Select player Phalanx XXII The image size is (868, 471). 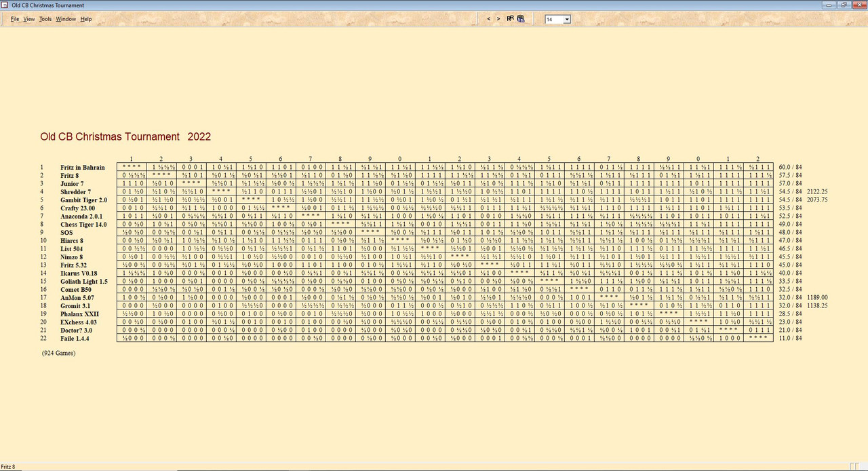coord(79,314)
